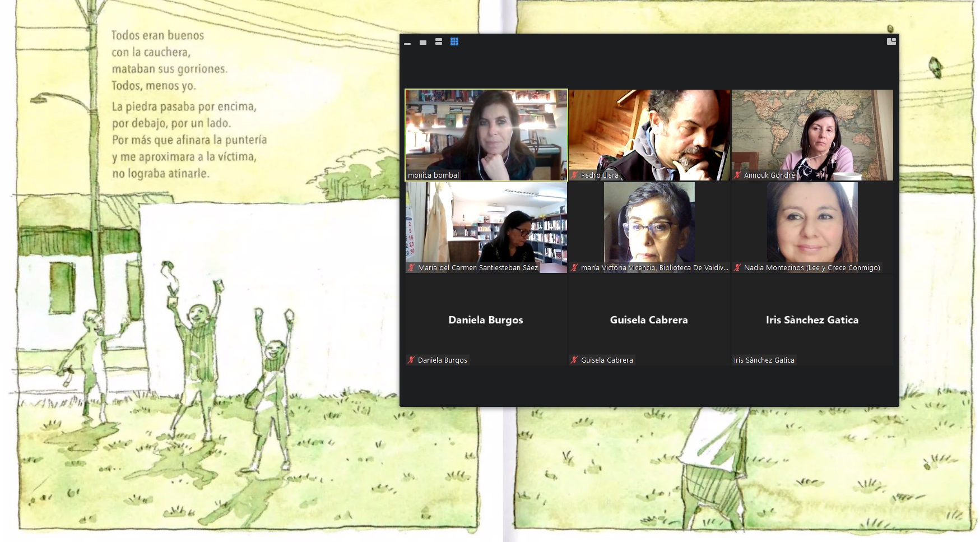Viewport: 980px width, 542px height.
Task: Click muted mic icon beside María del Carmen
Action: click(411, 268)
